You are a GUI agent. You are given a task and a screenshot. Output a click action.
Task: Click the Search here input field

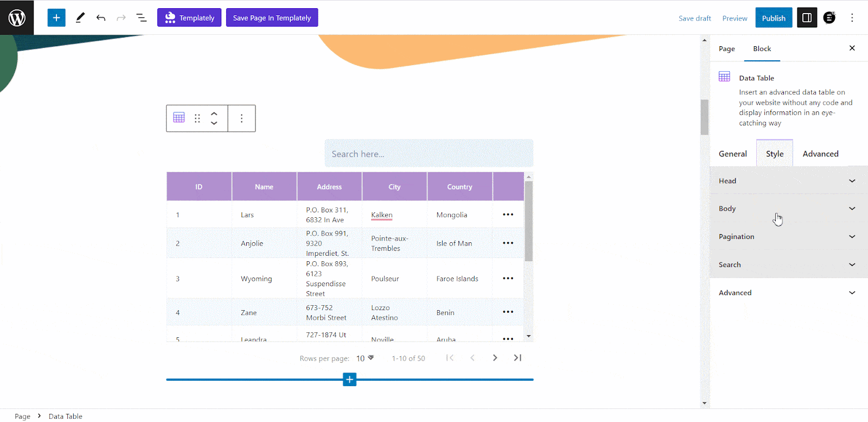tap(429, 154)
